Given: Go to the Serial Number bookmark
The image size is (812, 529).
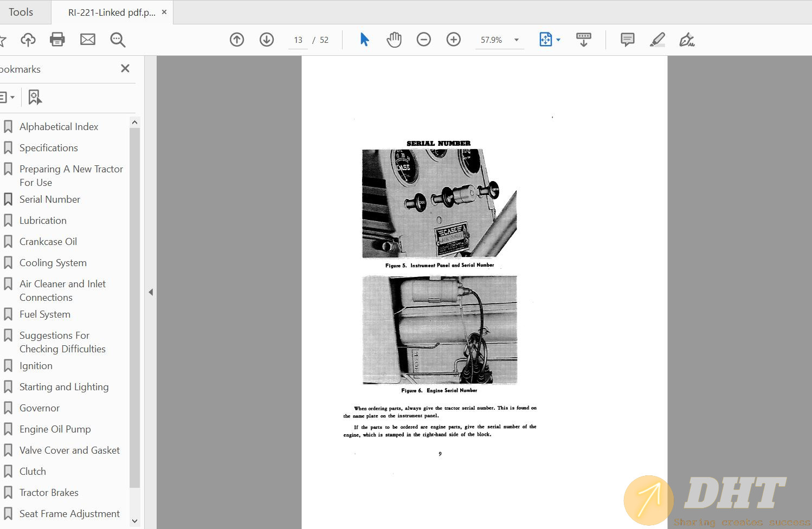Looking at the screenshot, I should point(50,199).
